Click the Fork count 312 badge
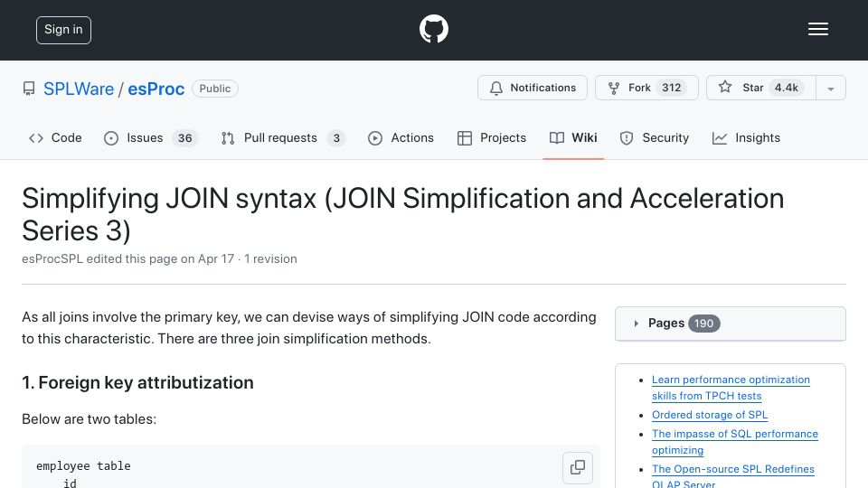The height and width of the screenshot is (488, 868). 672,88
